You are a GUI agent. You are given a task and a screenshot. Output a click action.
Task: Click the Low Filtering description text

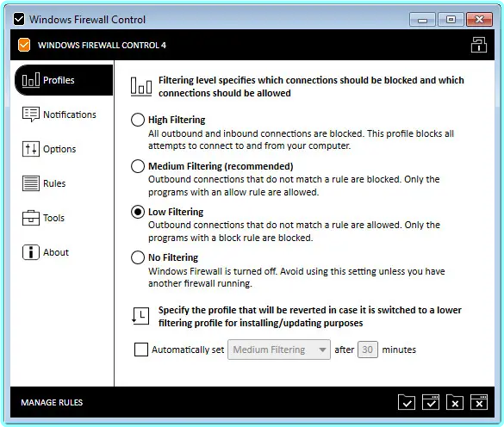(x=294, y=231)
